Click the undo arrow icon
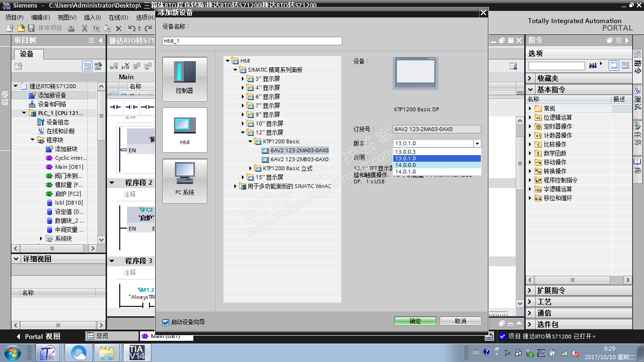 tap(132, 28)
